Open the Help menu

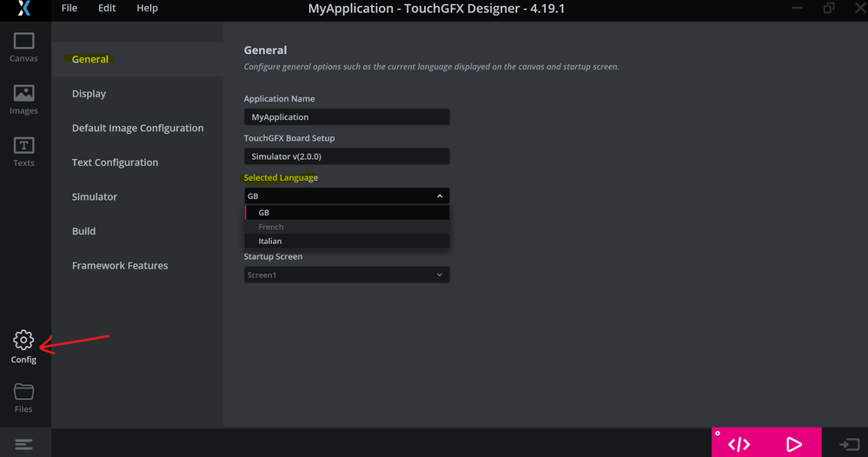point(147,9)
